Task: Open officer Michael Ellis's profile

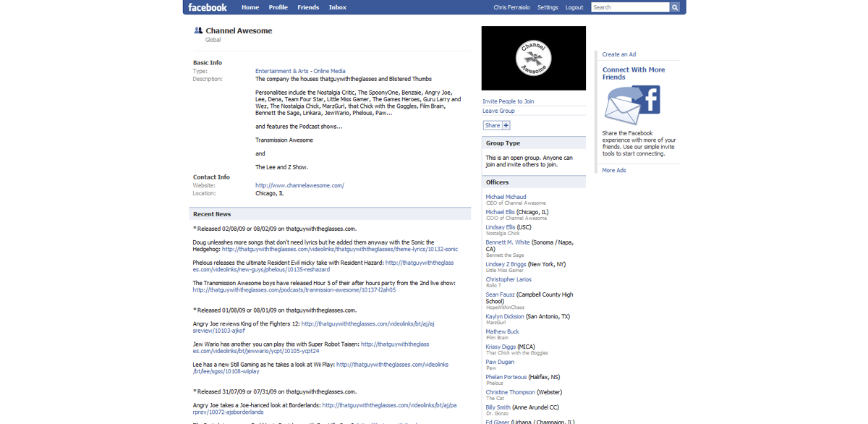Action: tap(500, 212)
